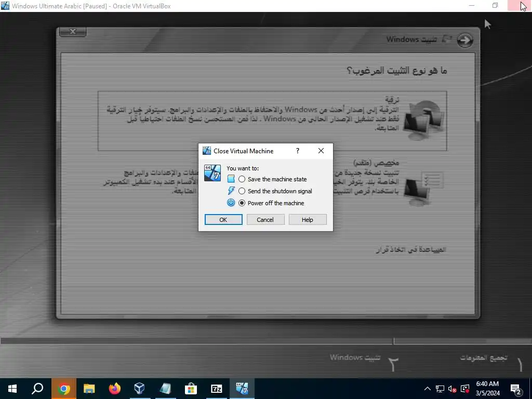The height and width of the screenshot is (399, 532).
Task: Switch to the running Windows 7 VM taskbar item
Action: pyautogui.click(x=242, y=389)
